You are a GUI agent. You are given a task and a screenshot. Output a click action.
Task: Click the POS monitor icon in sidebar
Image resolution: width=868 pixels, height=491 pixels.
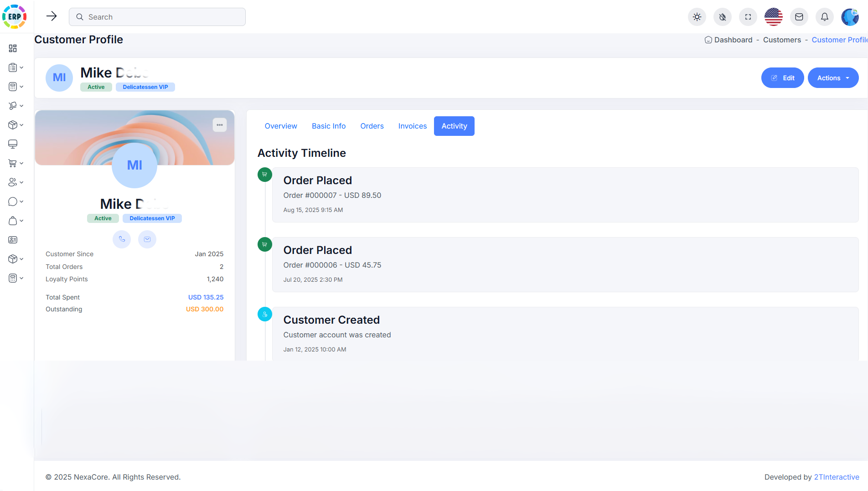click(x=12, y=144)
